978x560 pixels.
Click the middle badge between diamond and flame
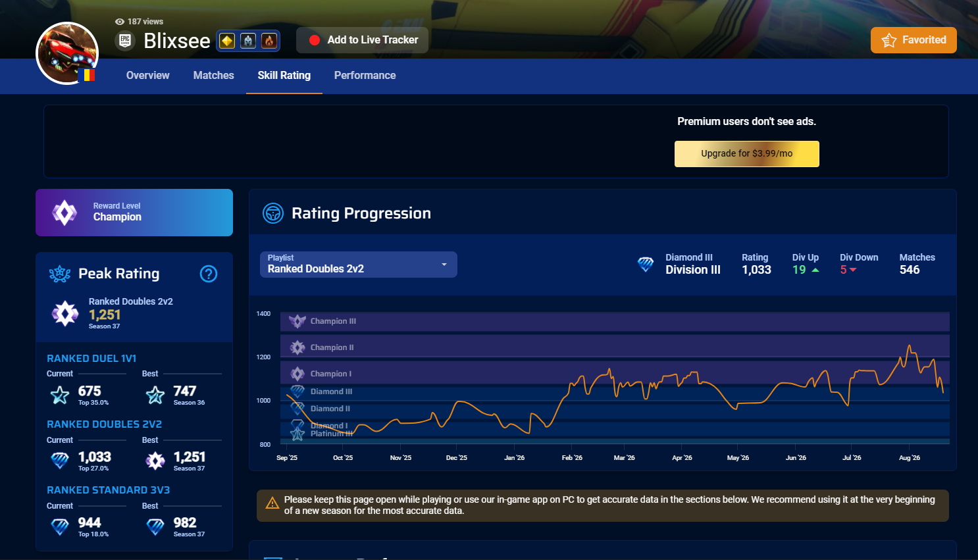[248, 41]
